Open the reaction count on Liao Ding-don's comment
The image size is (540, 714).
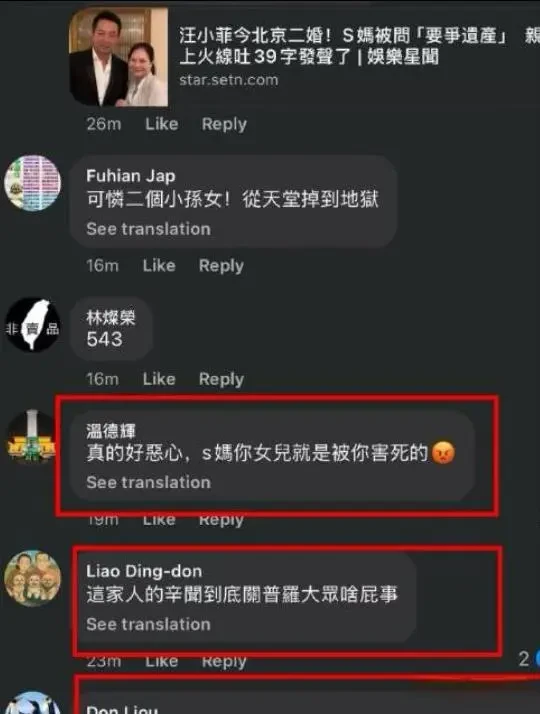coord(529,659)
